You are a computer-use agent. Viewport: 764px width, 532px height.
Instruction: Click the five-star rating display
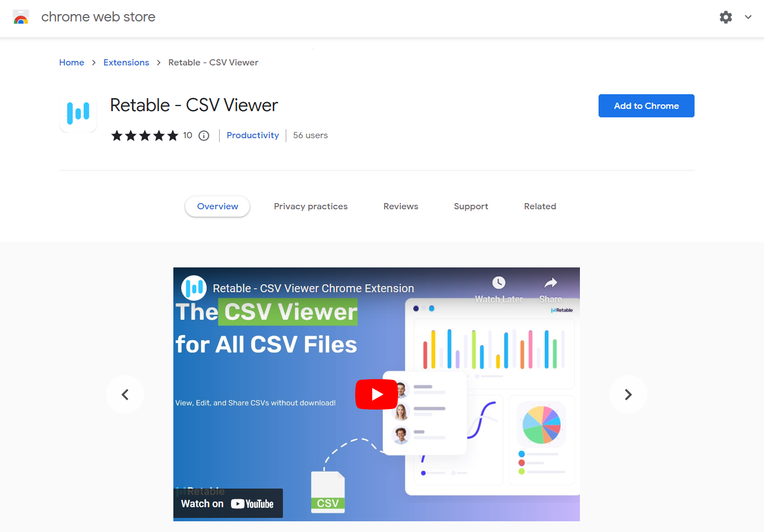(145, 135)
